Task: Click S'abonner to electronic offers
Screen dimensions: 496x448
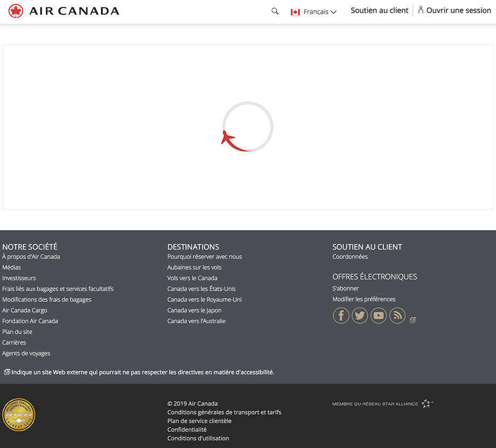Action: (346, 288)
